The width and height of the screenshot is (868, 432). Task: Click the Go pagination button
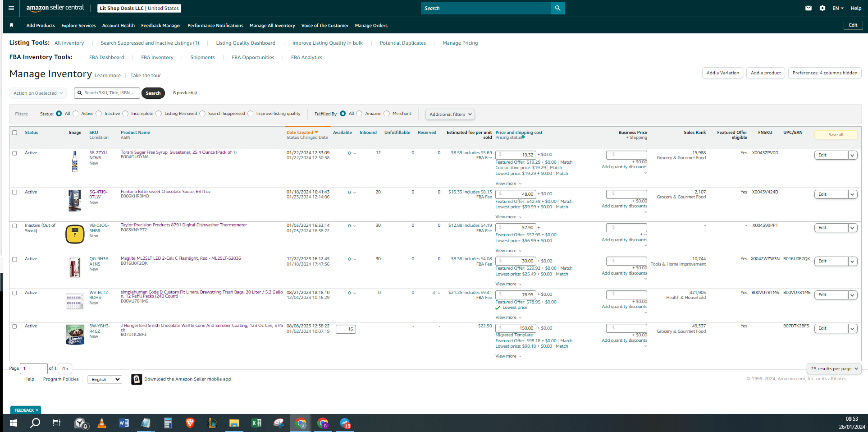65,369
